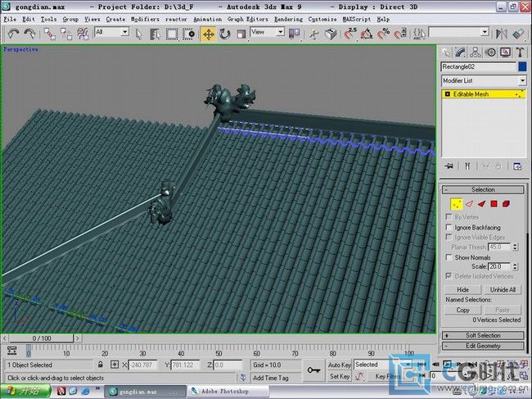Switch to the Hierarchy command panel
Screen dimensions: 532x399
[476, 52]
